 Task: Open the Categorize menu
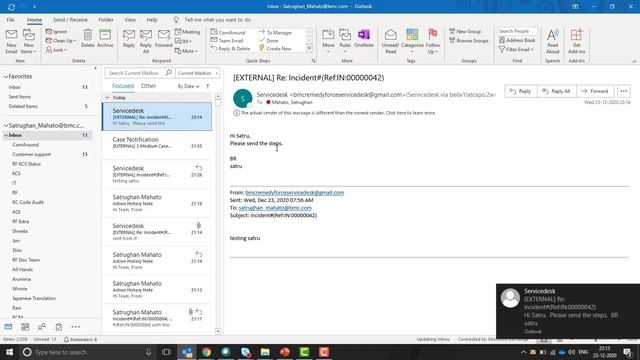412,41
